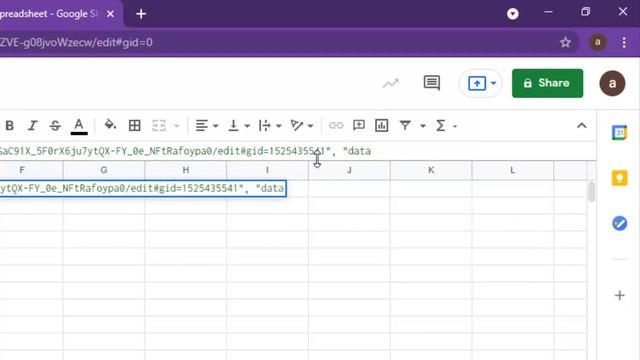Insert a comment from toolbar
Image resolution: width=640 pixels, height=360 pixels.
(359, 125)
